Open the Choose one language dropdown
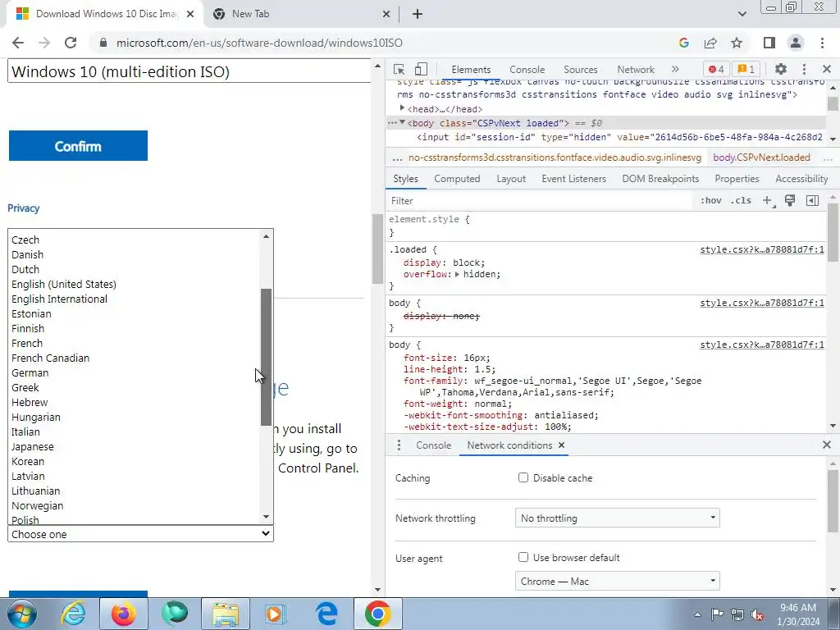 pyautogui.click(x=140, y=533)
